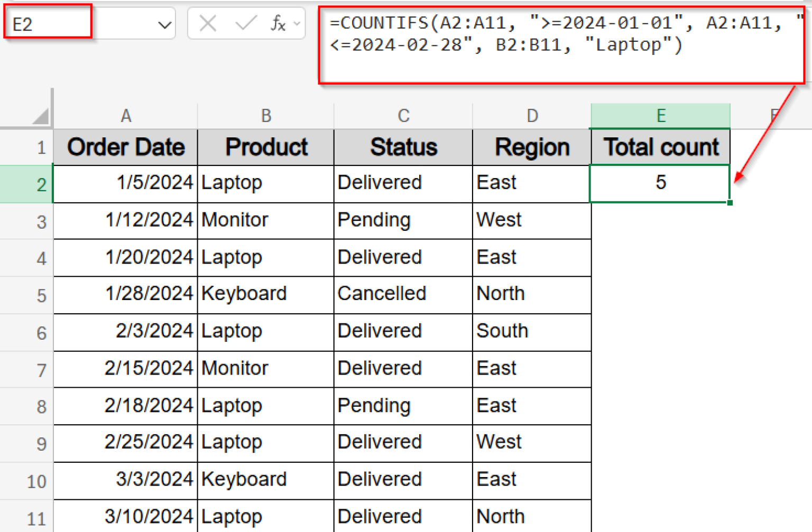Click the Cancel X in the formula bar

click(207, 23)
